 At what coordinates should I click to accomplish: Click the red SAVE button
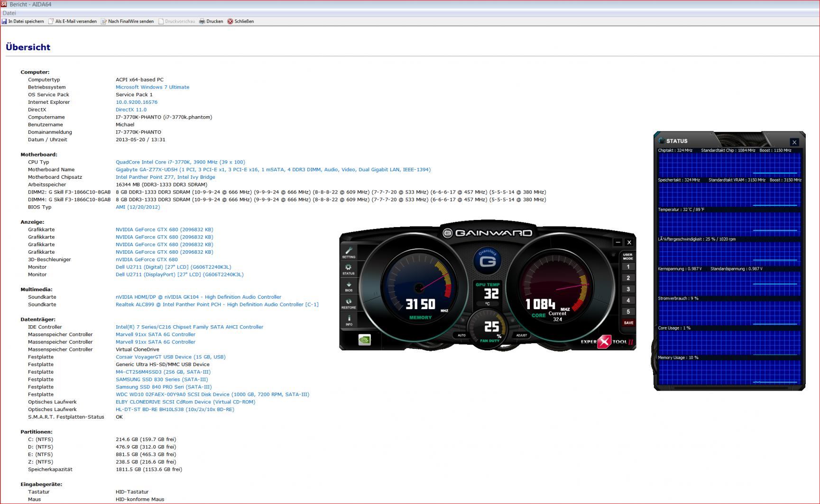[628, 323]
